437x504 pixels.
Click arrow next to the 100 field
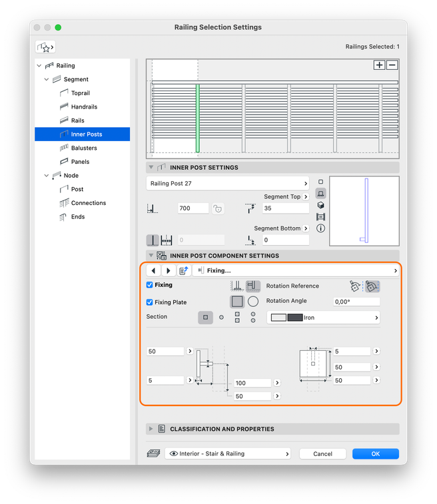[277, 383]
